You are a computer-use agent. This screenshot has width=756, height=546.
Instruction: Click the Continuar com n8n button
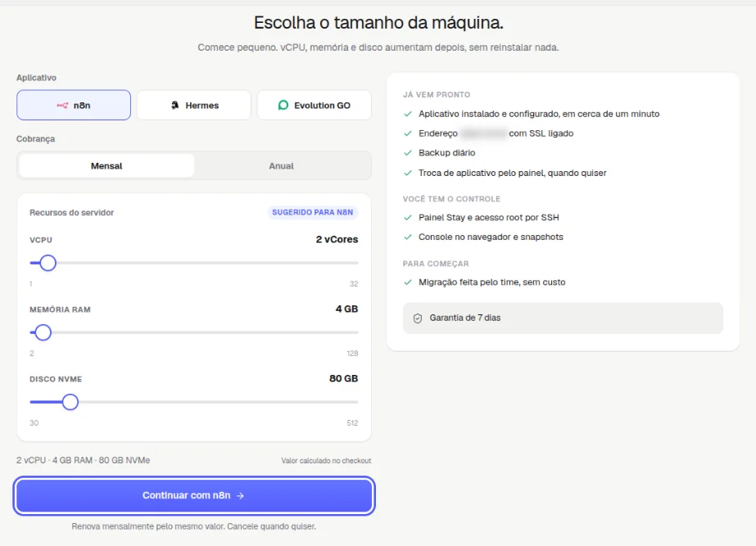(194, 495)
